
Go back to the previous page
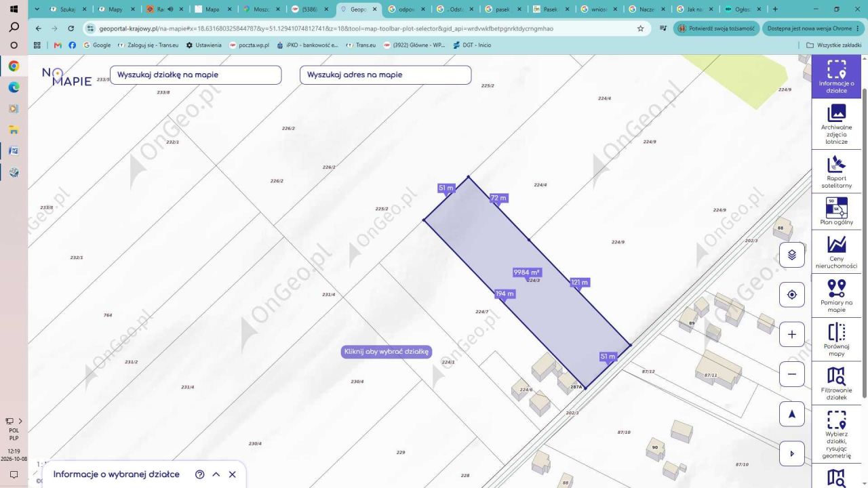pos(38,28)
